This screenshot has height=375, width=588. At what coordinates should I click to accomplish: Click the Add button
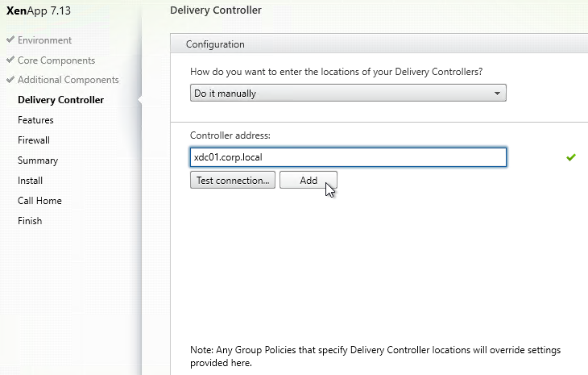coord(308,180)
